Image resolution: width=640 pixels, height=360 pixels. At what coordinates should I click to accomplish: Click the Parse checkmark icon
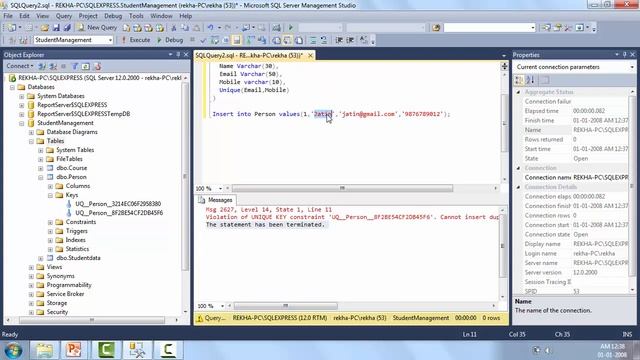point(203,40)
